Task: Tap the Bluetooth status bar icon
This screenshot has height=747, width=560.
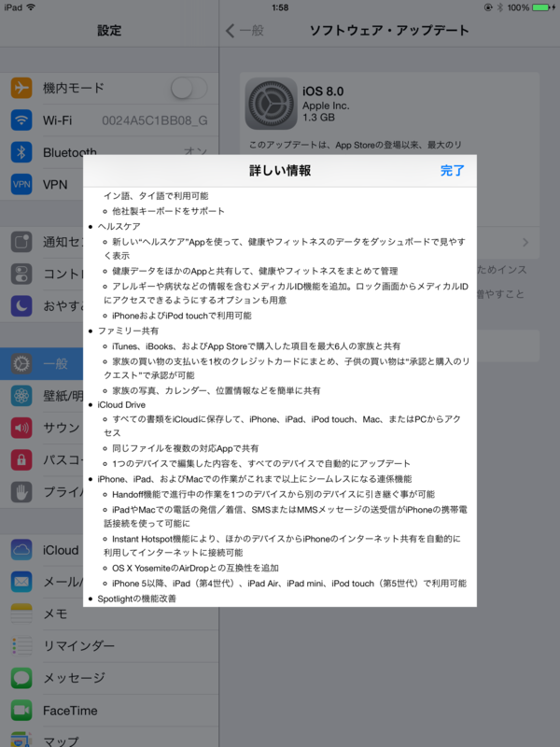Action: coord(500,7)
